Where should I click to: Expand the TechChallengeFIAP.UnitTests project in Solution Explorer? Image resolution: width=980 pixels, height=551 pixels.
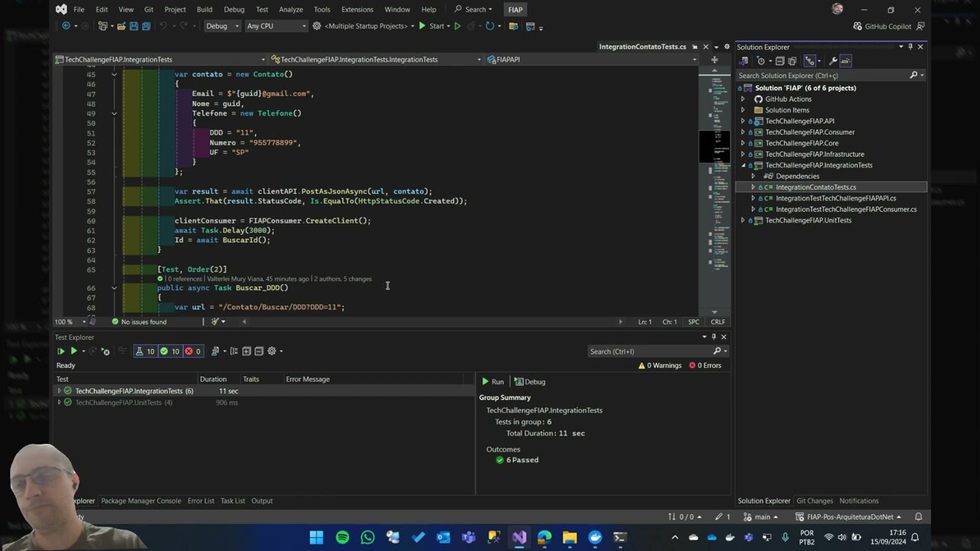tap(743, 220)
